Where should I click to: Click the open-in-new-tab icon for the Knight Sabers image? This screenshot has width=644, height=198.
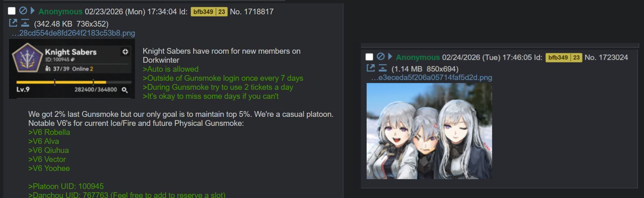point(13,23)
